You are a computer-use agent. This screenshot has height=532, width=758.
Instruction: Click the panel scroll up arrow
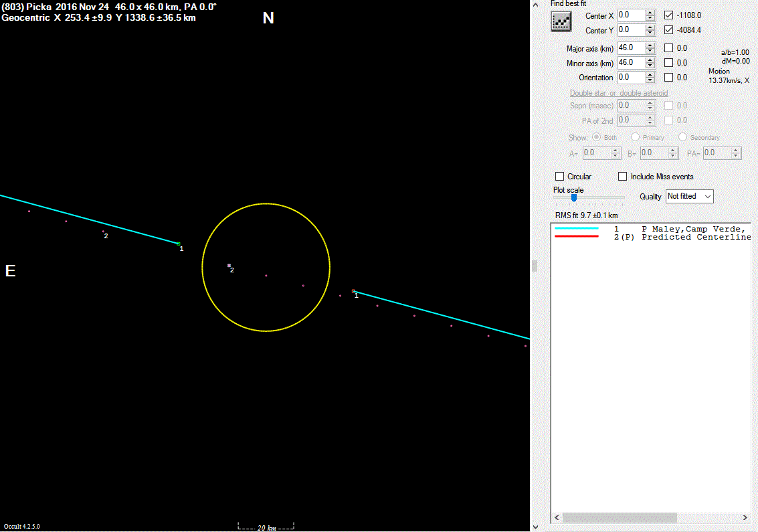(x=535, y=5)
